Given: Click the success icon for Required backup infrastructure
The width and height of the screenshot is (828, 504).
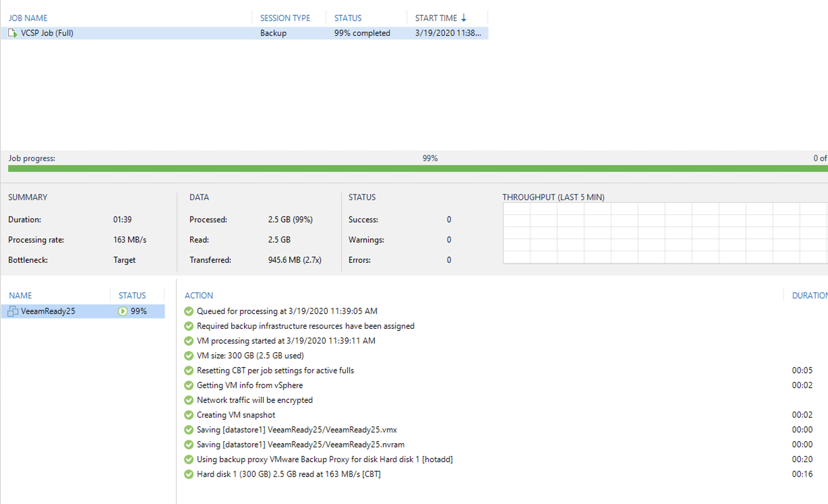Looking at the screenshot, I should [x=189, y=326].
